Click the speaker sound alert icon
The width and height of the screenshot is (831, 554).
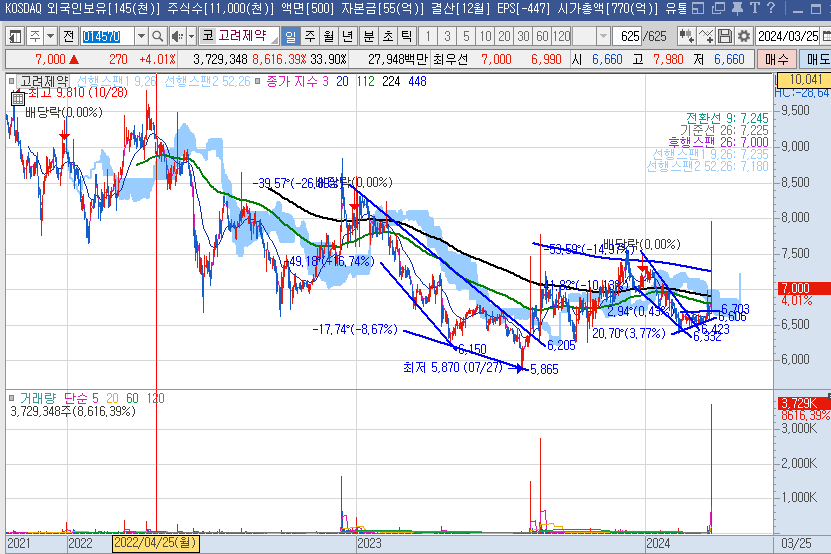point(177,36)
